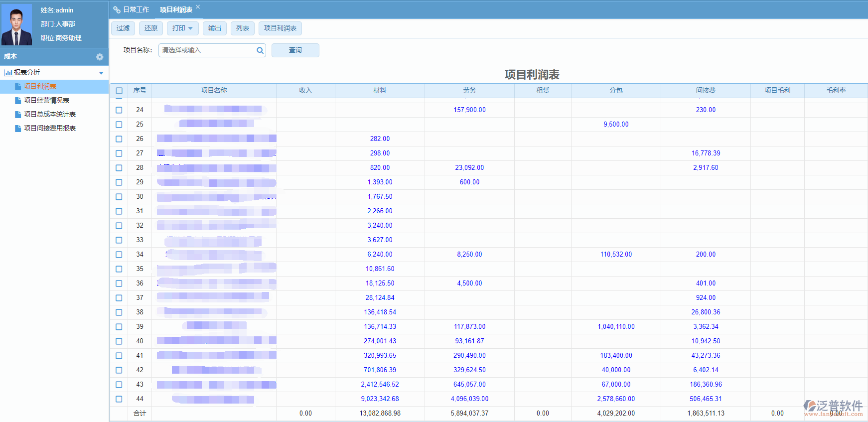This screenshot has height=422, width=868.
Task: Click the settings gear icon in sidebar
Action: click(100, 57)
